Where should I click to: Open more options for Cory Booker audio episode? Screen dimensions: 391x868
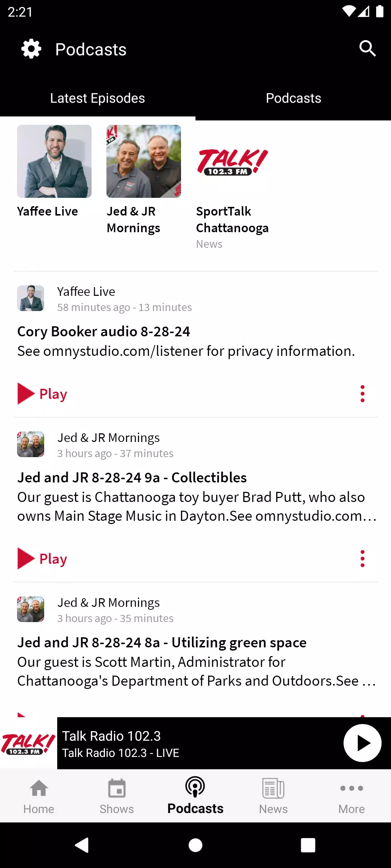pos(362,394)
